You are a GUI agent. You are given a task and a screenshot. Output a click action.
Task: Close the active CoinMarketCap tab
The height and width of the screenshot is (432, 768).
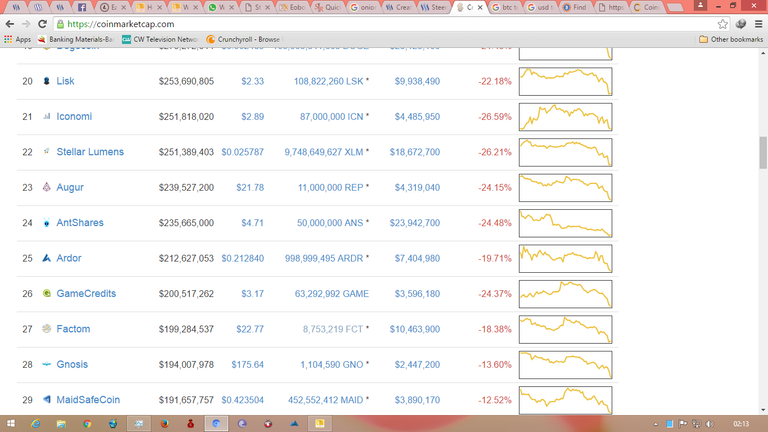click(480, 7)
